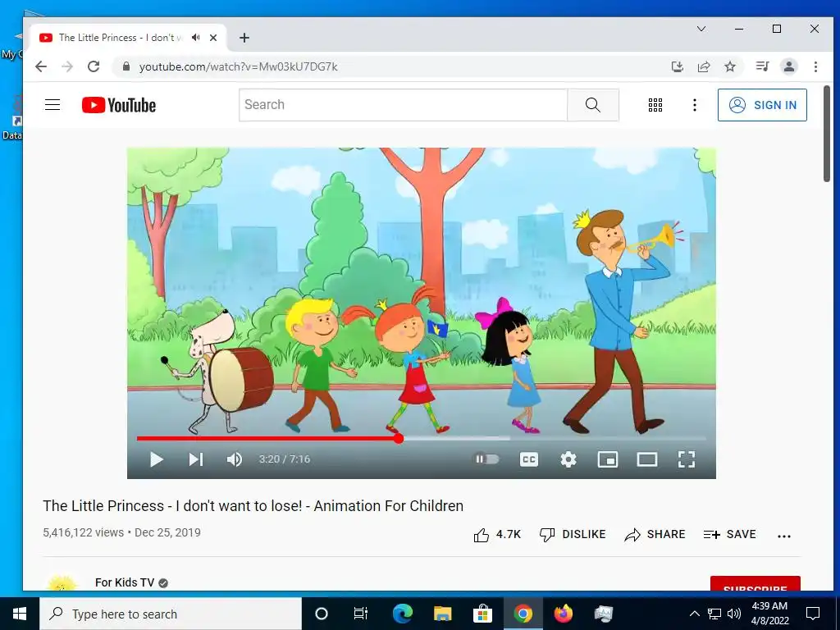Click the red progress bar scrubber

click(399, 438)
